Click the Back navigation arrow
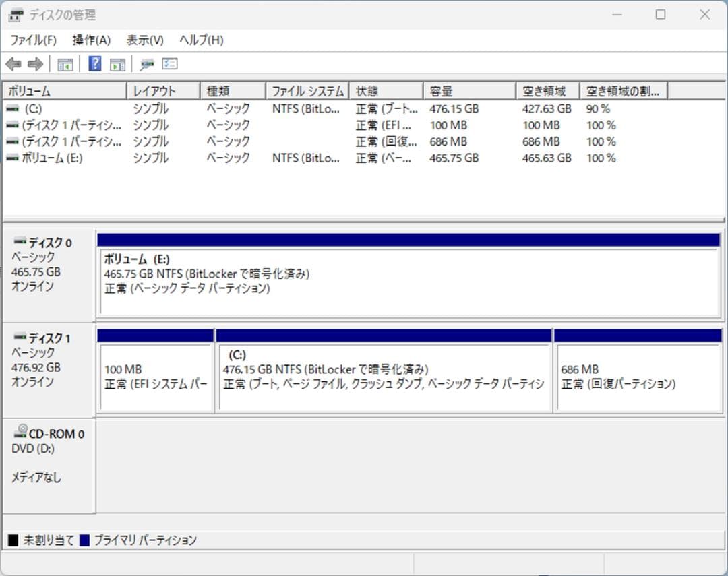The width and height of the screenshot is (728, 576). pyautogui.click(x=15, y=63)
